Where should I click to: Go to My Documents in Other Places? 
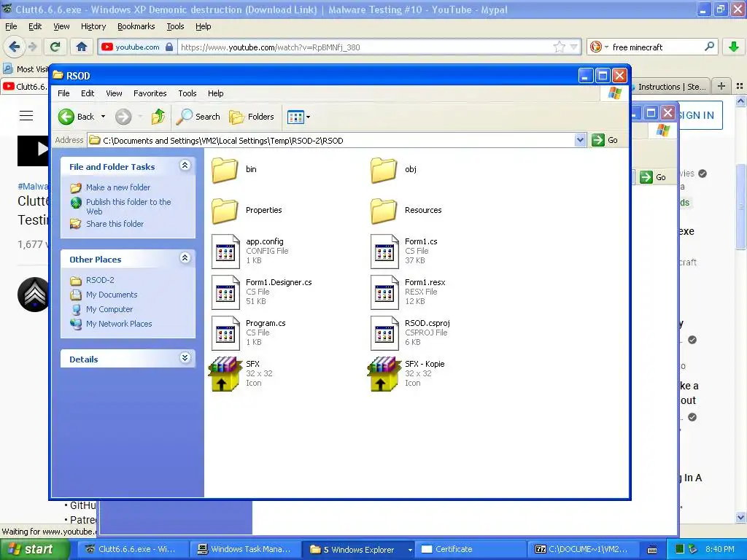pos(112,295)
